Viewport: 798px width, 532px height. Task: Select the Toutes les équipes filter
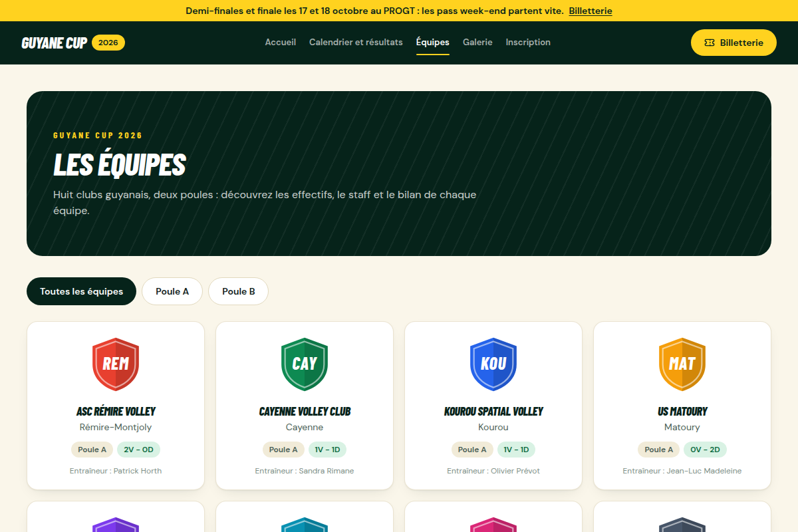pos(81,291)
